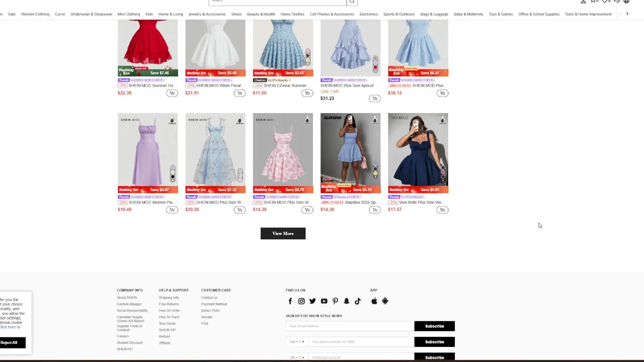This screenshot has width=644, height=362.
Task: Add $19.49 purple dress to cart
Action: [x=172, y=210]
